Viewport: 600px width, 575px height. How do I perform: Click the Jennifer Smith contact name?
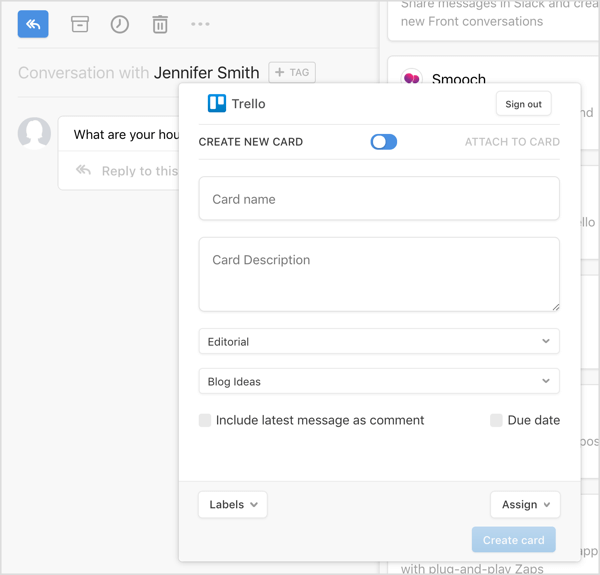(x=207, y=73)
